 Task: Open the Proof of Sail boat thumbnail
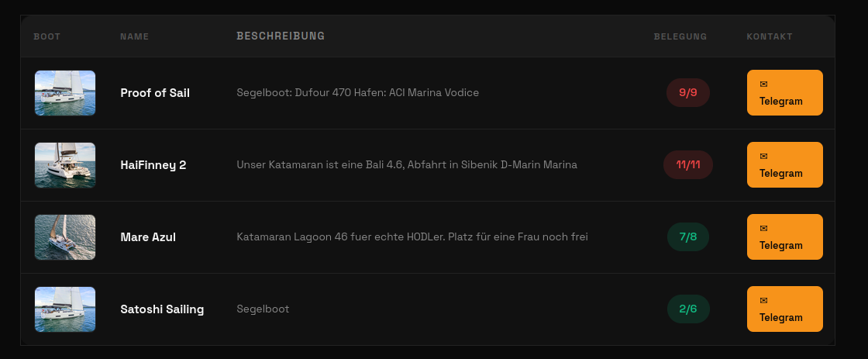[x=65, y=93]
